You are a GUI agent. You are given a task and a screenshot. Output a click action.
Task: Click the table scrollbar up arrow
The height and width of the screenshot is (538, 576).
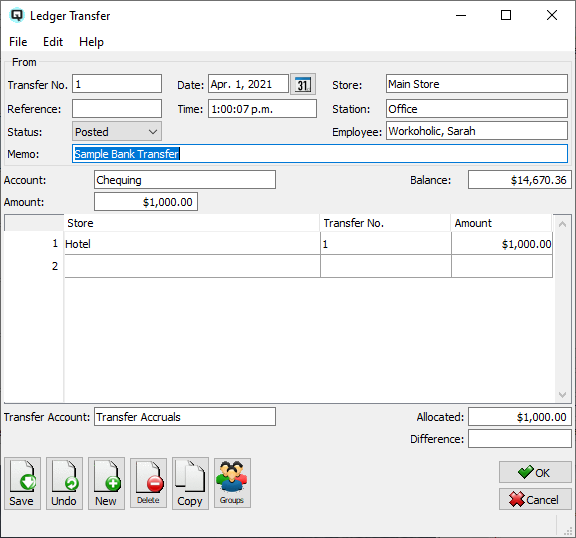click(x=562, y=224)
